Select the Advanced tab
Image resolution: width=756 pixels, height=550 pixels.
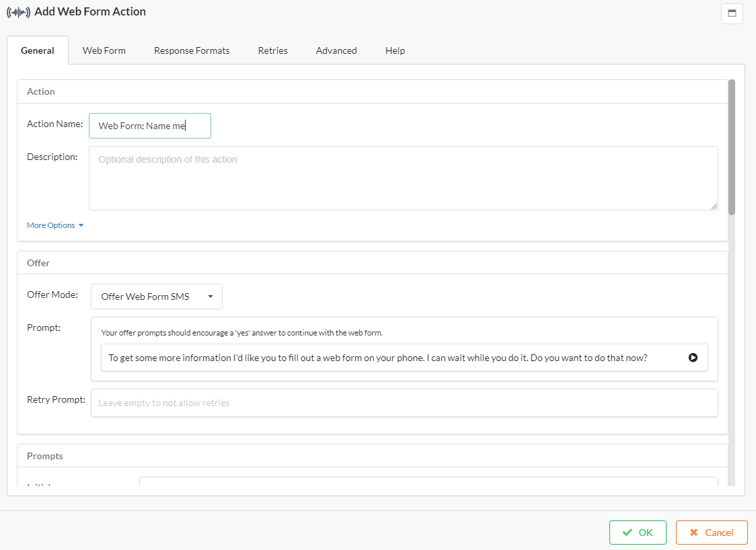coord(336,50)
